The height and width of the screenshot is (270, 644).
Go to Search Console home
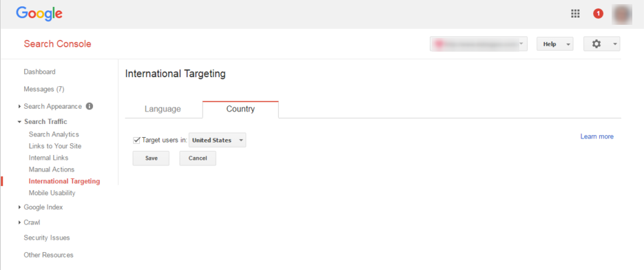pyautogui.click(x=57, y=44)
